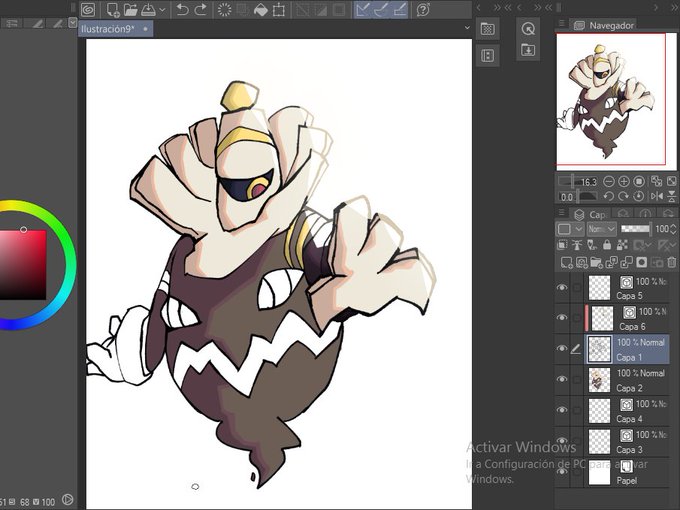
Task: Click the Navigator zoom slider
Action: tap(577, 181)
